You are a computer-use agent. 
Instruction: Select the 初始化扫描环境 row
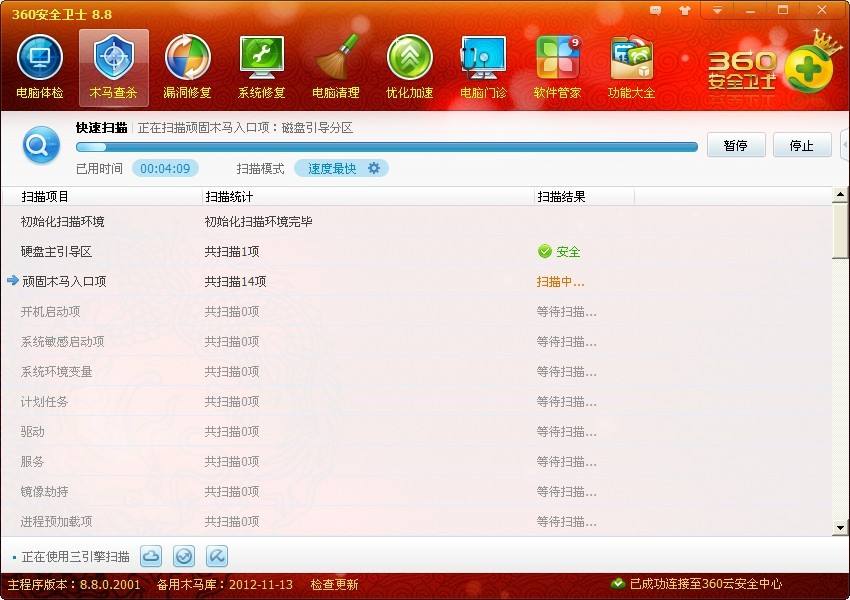click(x=416, y=221)
